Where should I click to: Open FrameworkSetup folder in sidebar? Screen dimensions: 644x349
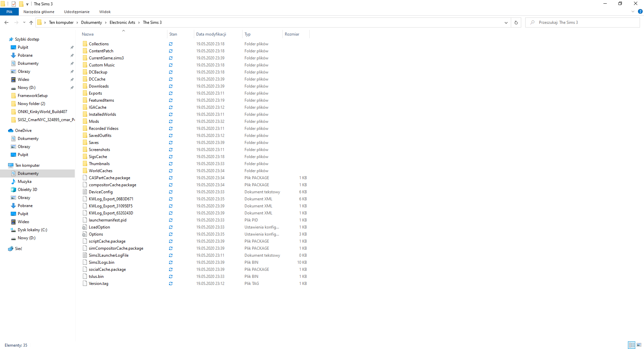coord(33,96)
